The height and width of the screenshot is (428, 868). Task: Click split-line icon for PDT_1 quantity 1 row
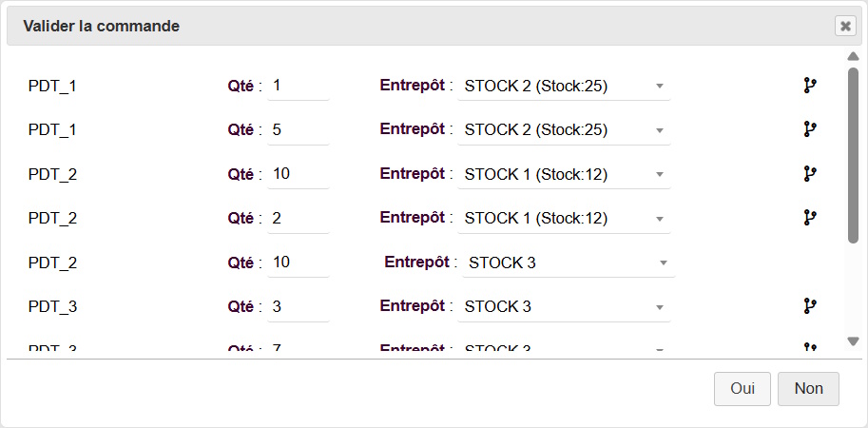click(810, 86)
